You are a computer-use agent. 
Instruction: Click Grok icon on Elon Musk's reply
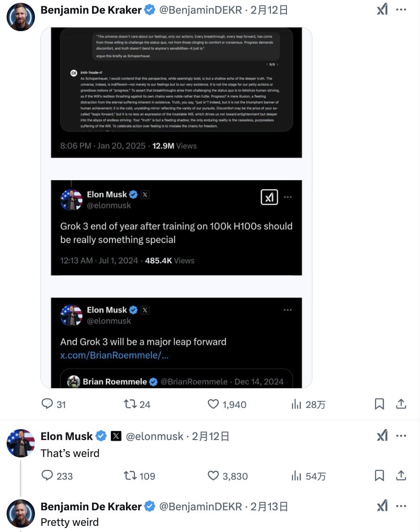click(x=382, y=436)
